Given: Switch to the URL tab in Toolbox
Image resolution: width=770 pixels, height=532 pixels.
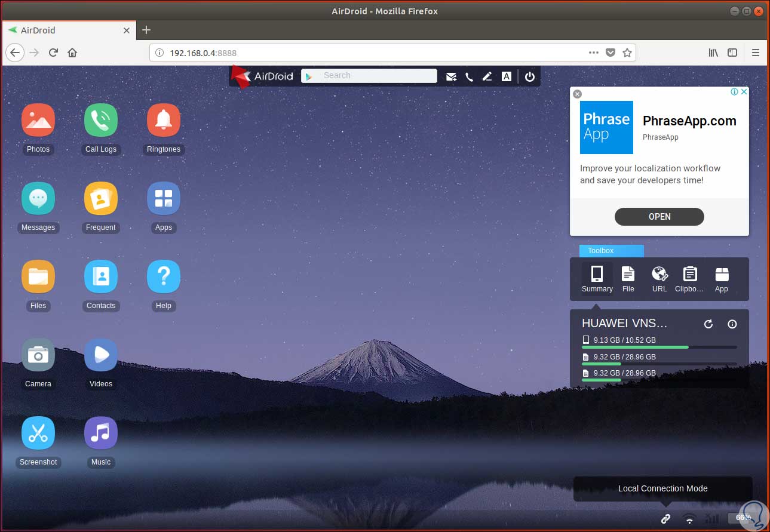Looking at the screenshot, I should pyautogui.click(x=659, y=279).
